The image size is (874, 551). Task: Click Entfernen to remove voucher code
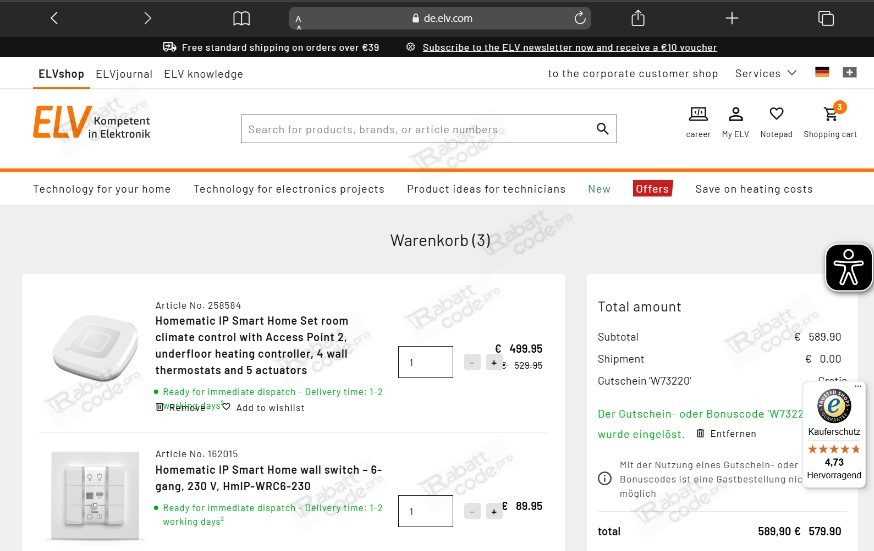[726, 433]
